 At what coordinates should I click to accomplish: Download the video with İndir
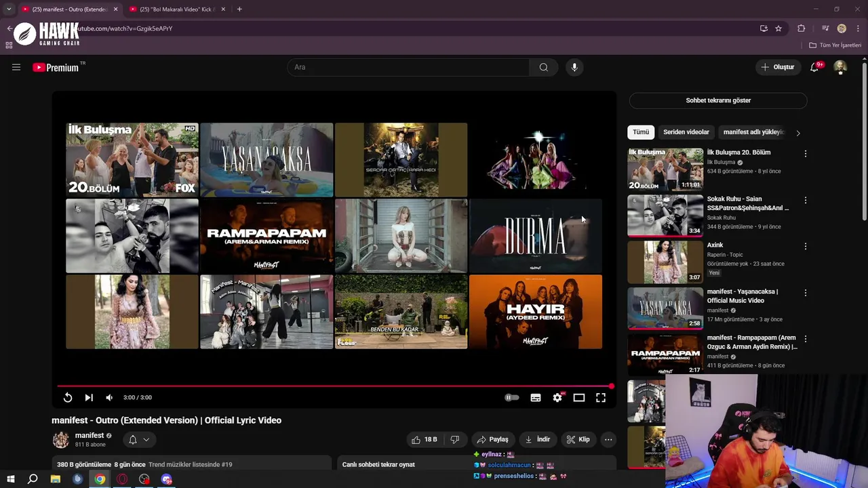[538, 439]
